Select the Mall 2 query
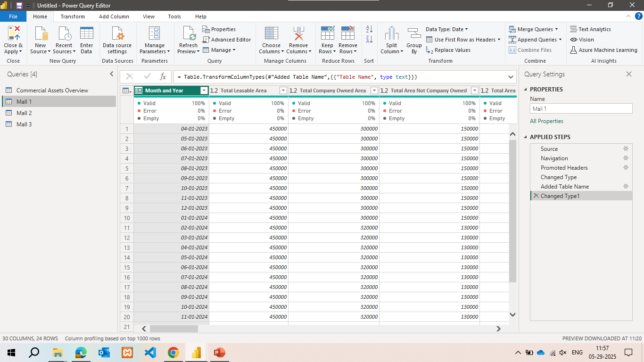This screenshot has width=644, height=362. click(24, 113)
